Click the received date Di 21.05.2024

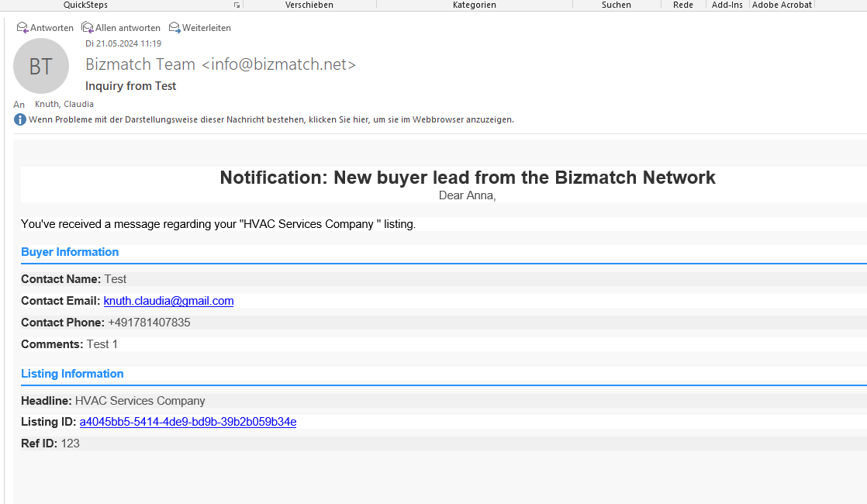(x=123, y=43)
